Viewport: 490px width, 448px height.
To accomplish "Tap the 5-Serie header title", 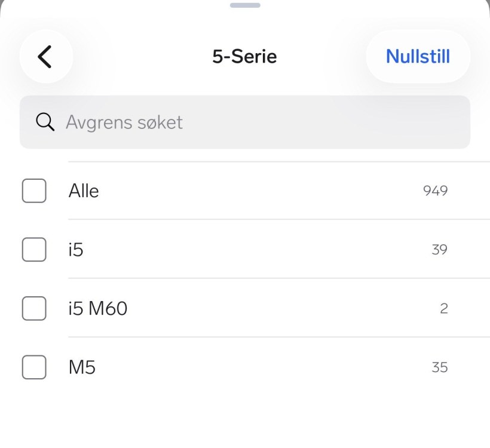I will click(244, 57).
